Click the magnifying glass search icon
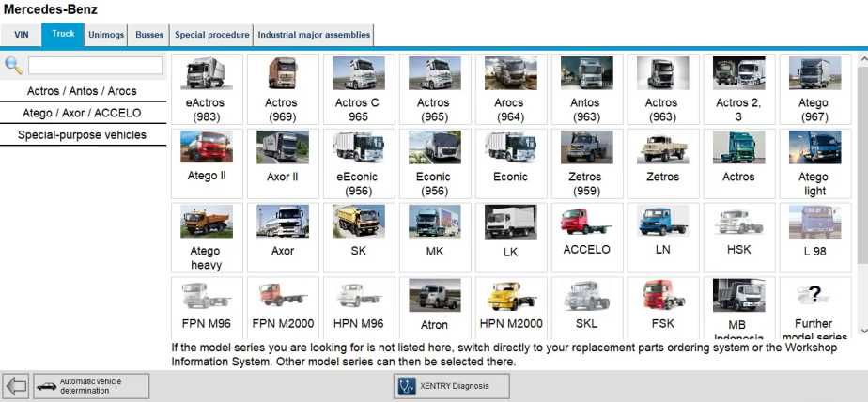 point(13,66)
